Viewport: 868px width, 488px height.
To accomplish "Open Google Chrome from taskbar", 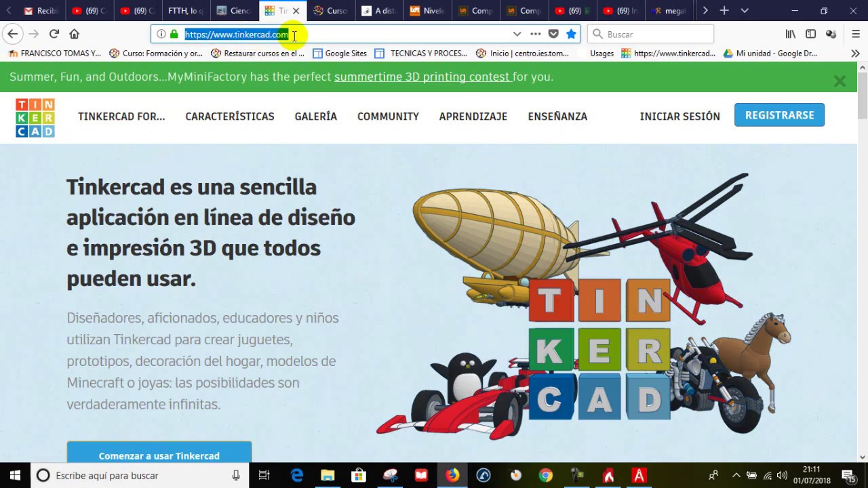I will (x=546, y=475).
